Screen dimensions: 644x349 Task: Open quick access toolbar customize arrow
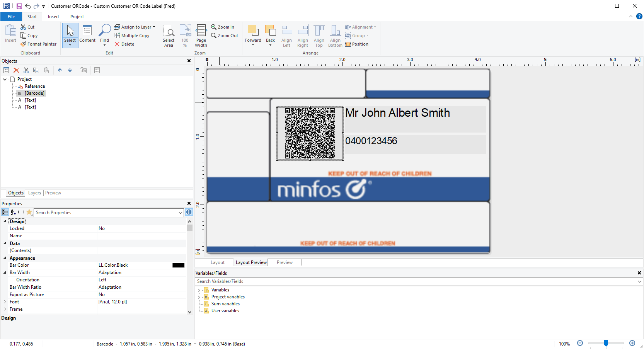point(43,7)
